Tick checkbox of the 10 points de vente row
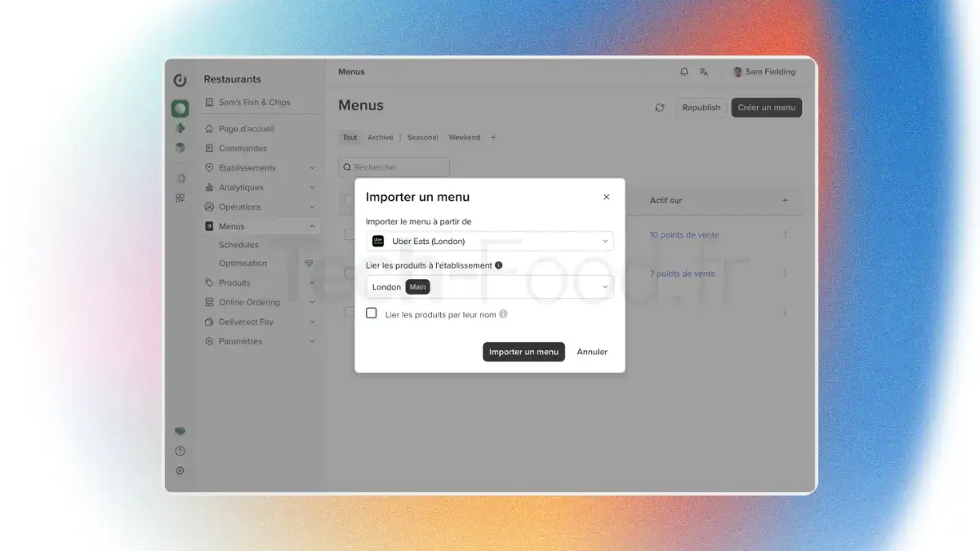The height and width of the screenshot is (551, 980). pos(349,234)
